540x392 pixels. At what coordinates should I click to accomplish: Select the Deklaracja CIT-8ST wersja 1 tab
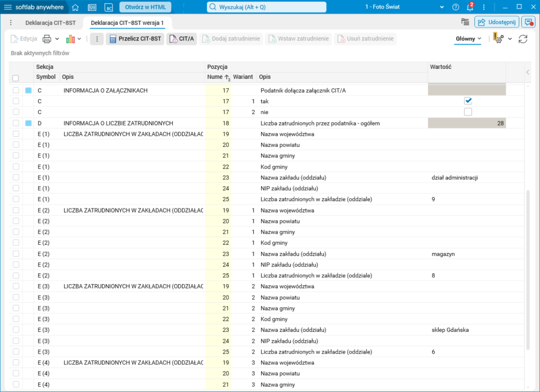tap(127, 23)
